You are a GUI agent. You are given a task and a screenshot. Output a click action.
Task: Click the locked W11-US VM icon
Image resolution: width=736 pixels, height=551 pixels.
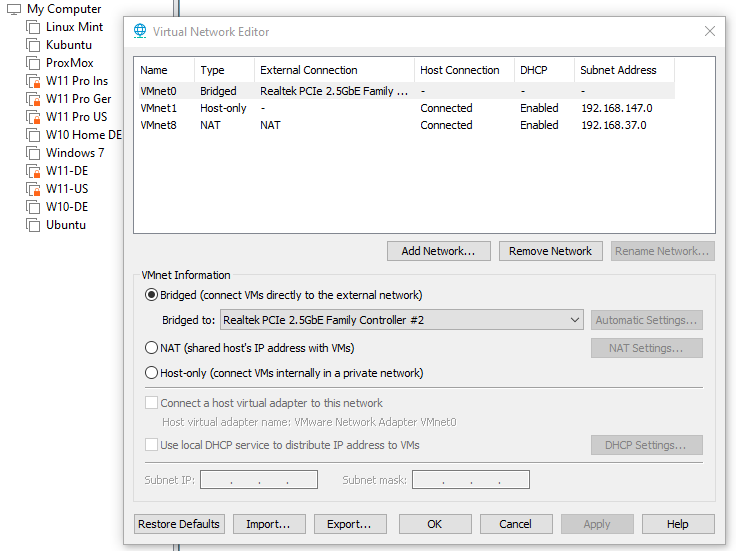(33, 189)
